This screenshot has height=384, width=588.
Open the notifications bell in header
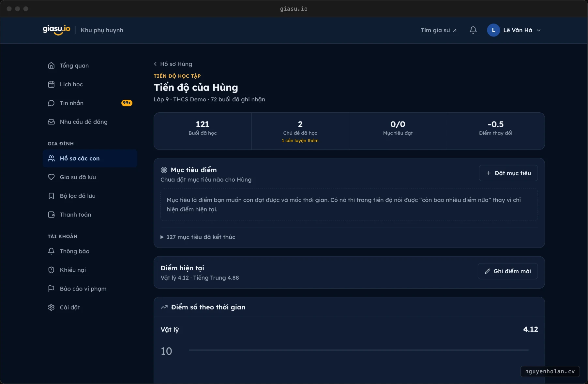473,30
